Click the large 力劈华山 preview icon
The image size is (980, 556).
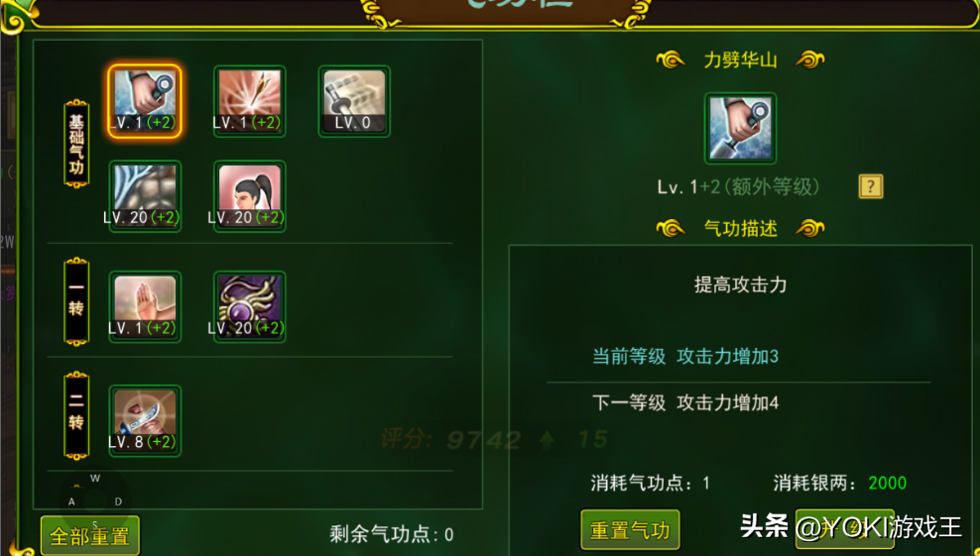(741, 129)
